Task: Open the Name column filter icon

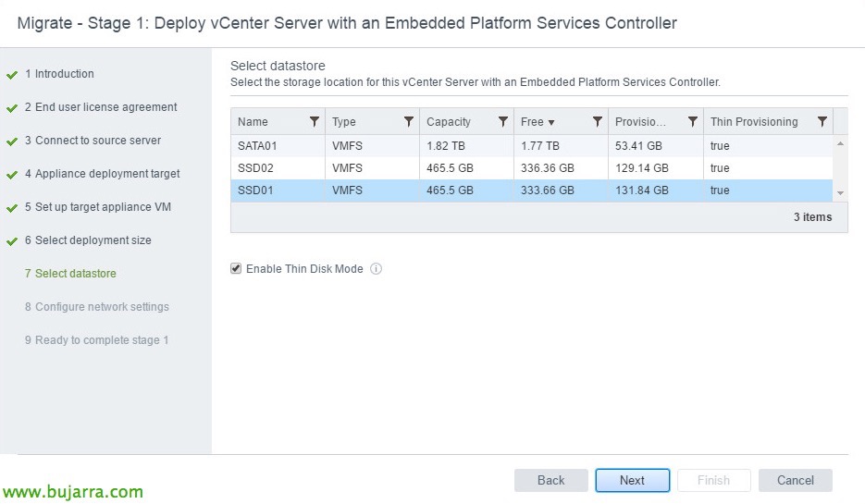Action: tap(315, 122)
